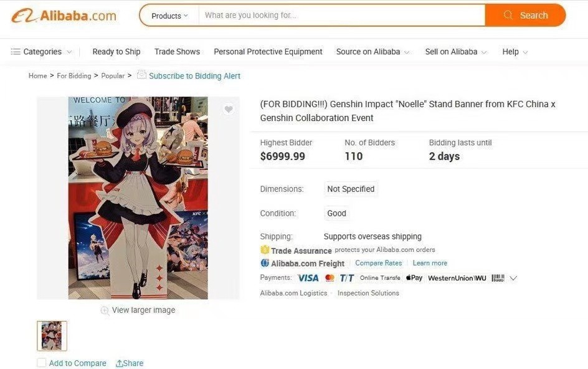The height and width of the screenshot is (369, 588).
Task: Click the Subscribe to Bidding Alert envelope icon
Action: click(x=141, y=75)
